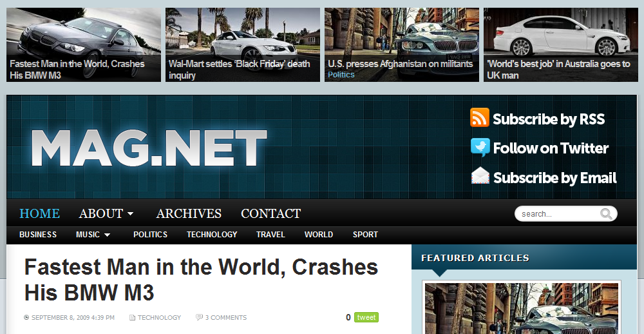Click the orange RSS feed icon

point(480,117)
